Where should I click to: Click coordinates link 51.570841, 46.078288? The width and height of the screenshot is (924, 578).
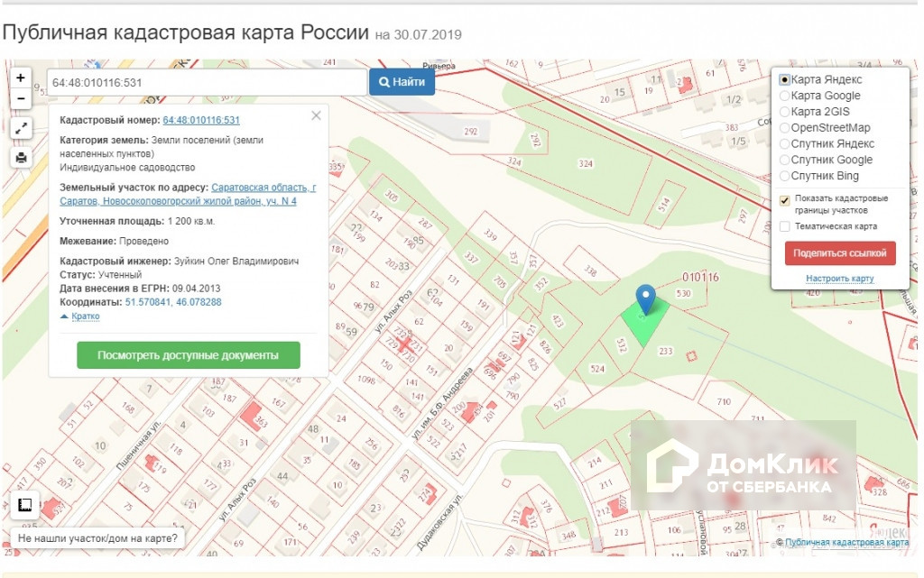(173, 302)
